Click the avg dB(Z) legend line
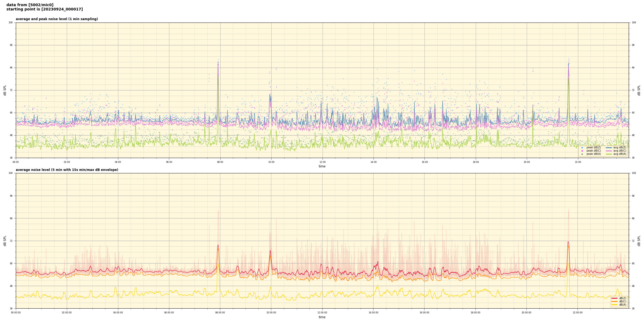The width and height of the screenshot is (644, 322). coord(609,148)
